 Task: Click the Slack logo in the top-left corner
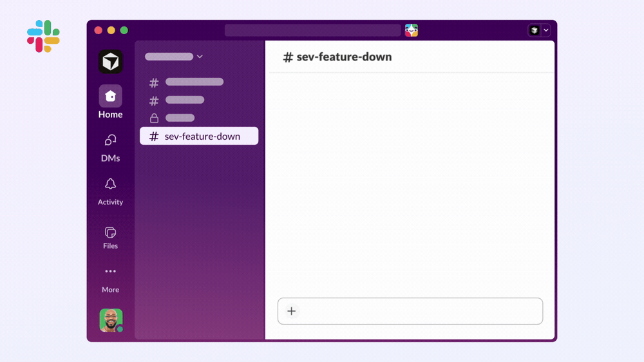point(43,36)
